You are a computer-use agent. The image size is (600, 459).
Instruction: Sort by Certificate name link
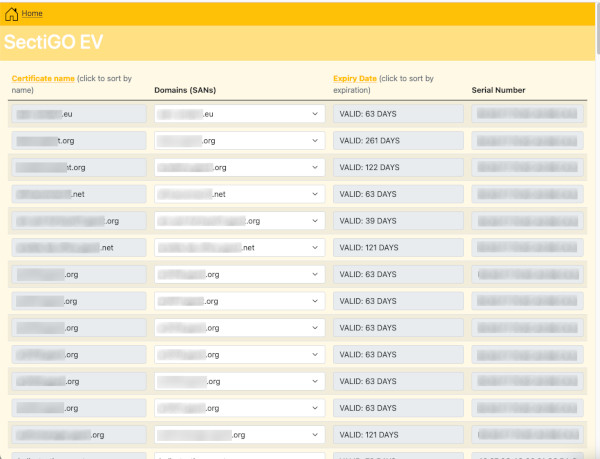click(x=43, y=78)
